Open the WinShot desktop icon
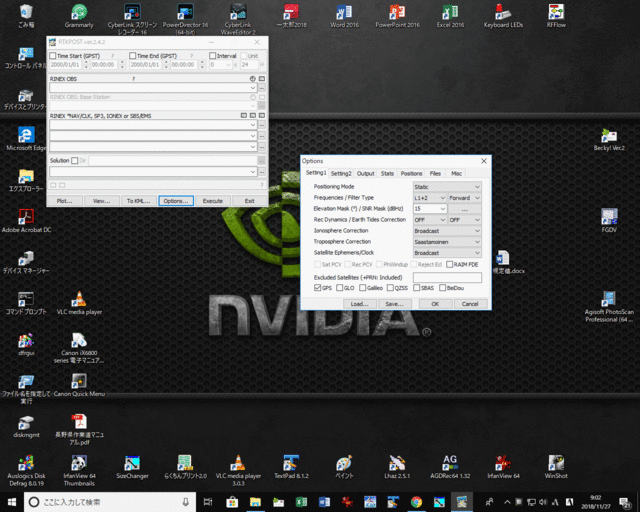This screenshot has height=512, width=640. [556, 467]
